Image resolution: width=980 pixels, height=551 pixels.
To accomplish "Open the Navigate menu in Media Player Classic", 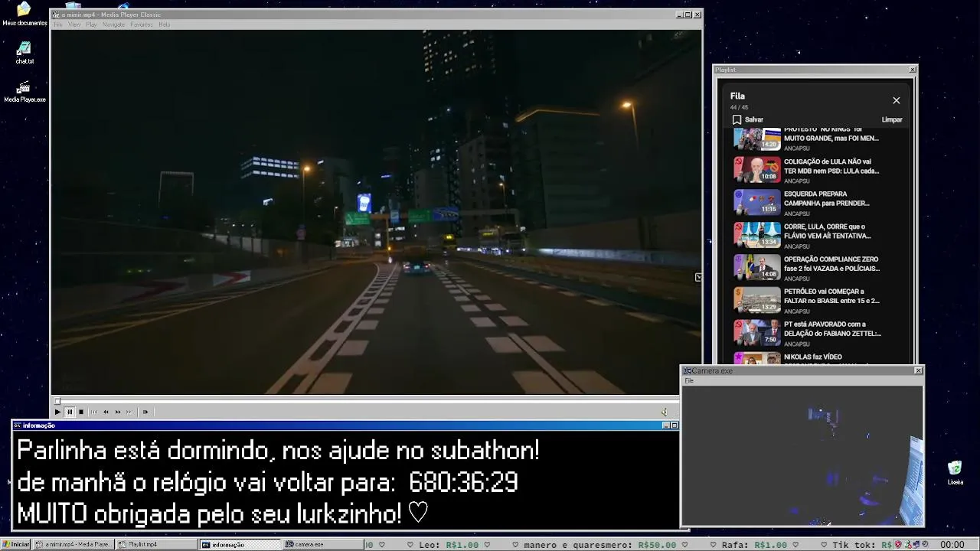I will pyautogui.click(x=113, y=24).
